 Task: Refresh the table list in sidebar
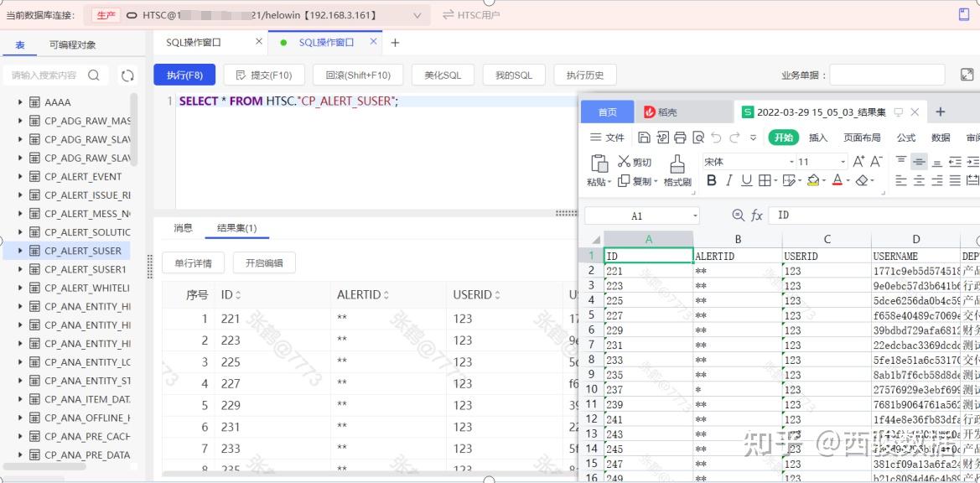coord(127,75)
